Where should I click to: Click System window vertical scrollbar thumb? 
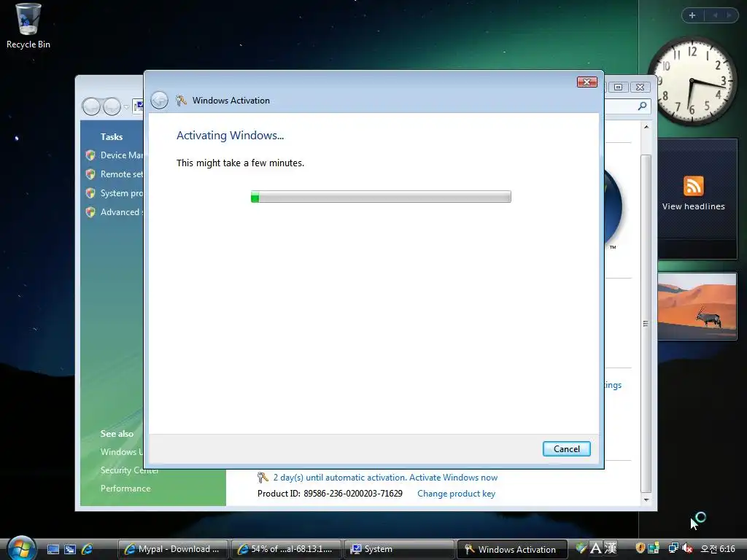tap(646, 324)
